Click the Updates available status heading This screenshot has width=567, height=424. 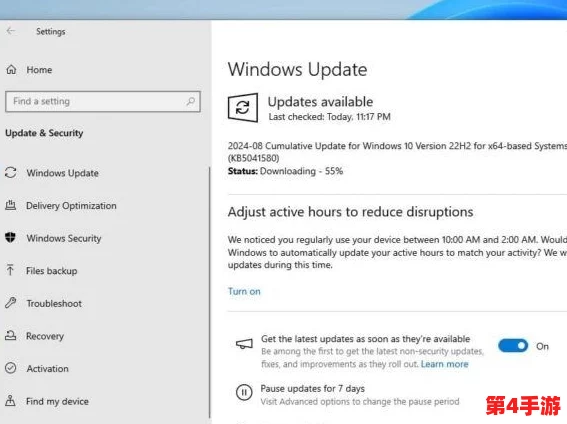tap(320, 102)
